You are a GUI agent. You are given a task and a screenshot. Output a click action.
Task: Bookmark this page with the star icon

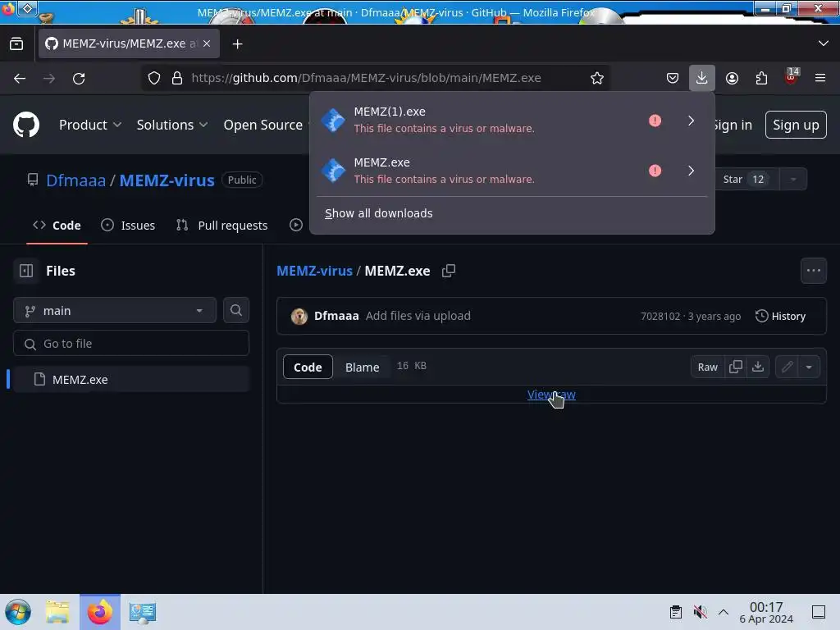click(x=597, y=78)
